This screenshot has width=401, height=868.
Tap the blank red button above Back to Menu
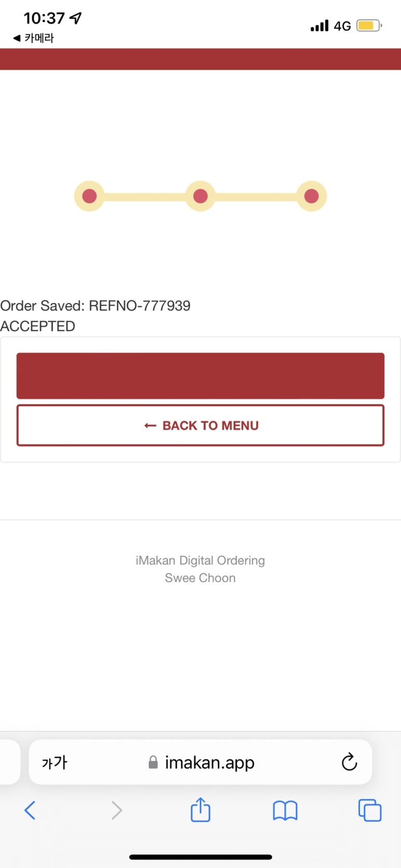(200, 376)
